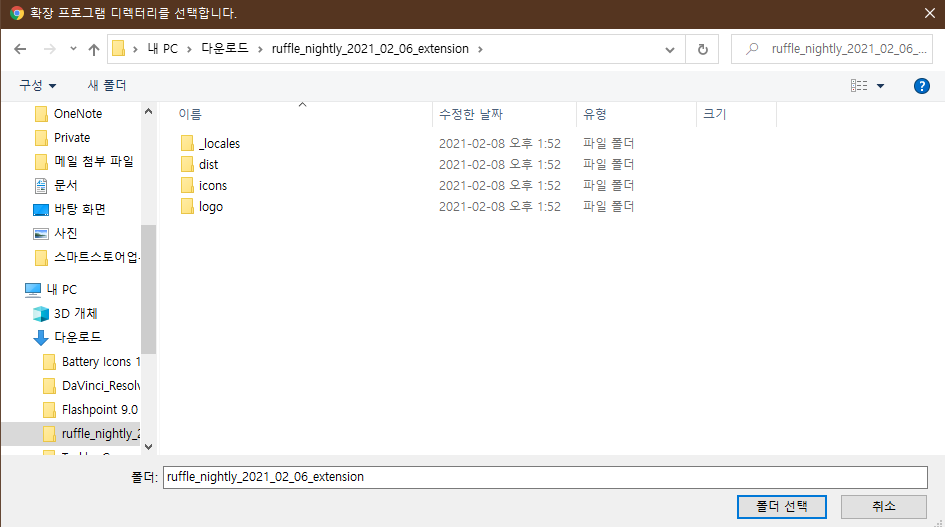Open the view options dropdown arrow

881,86
